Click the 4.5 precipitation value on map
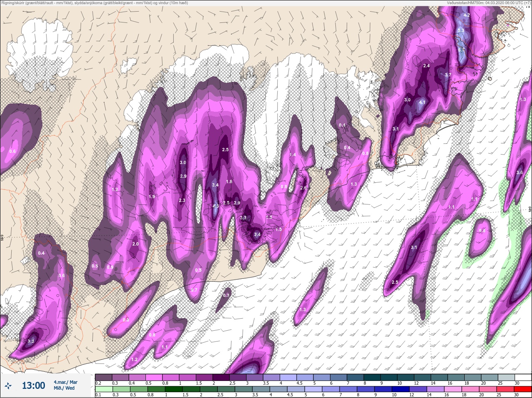This screenshot has height=398, width=532. click(x=216, y=206)
